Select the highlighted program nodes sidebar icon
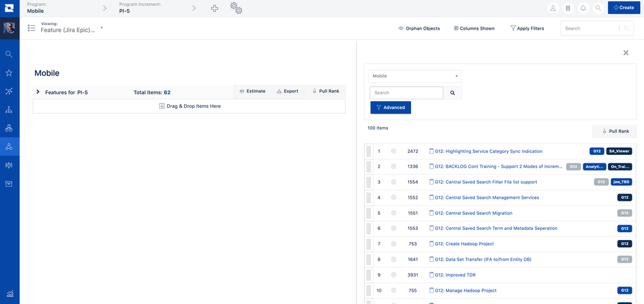The height and width of the screenshot is (304, 644). pyautogui.click(x=10, y=147)
